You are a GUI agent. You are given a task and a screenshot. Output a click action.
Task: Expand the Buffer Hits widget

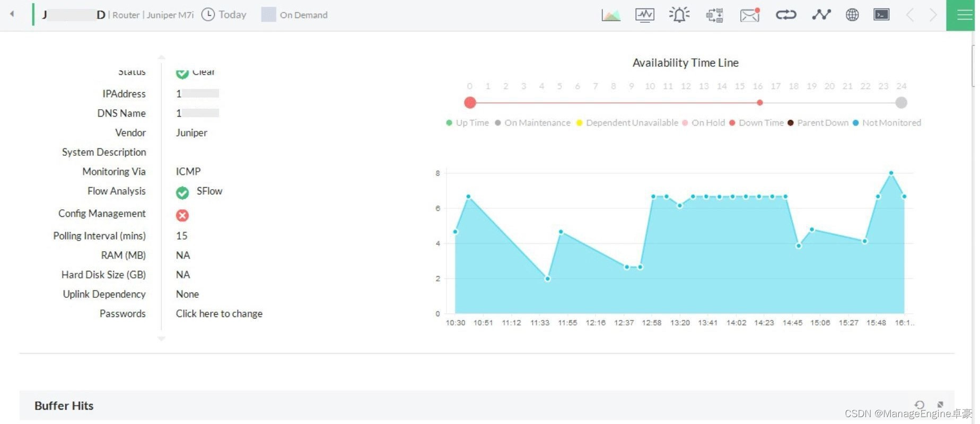[940, 405]
